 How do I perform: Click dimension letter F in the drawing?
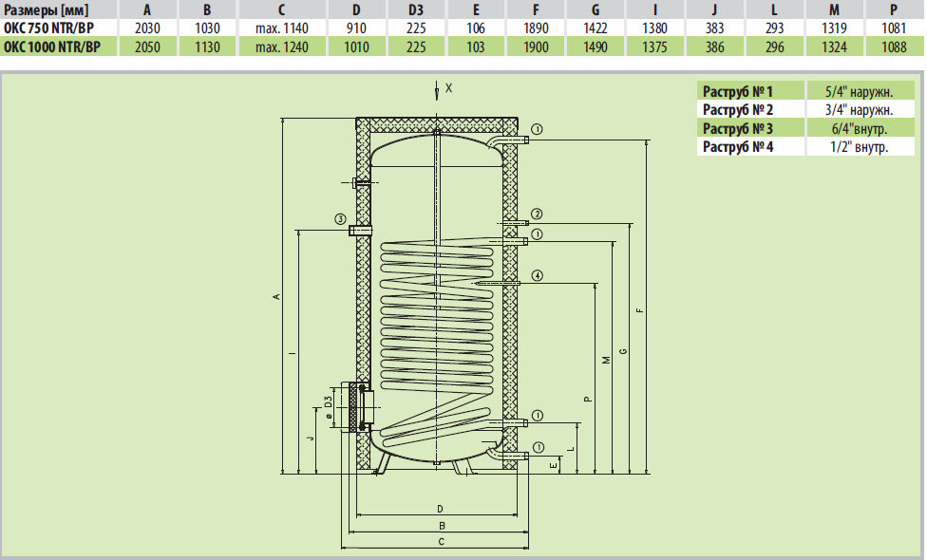(639, 310)
